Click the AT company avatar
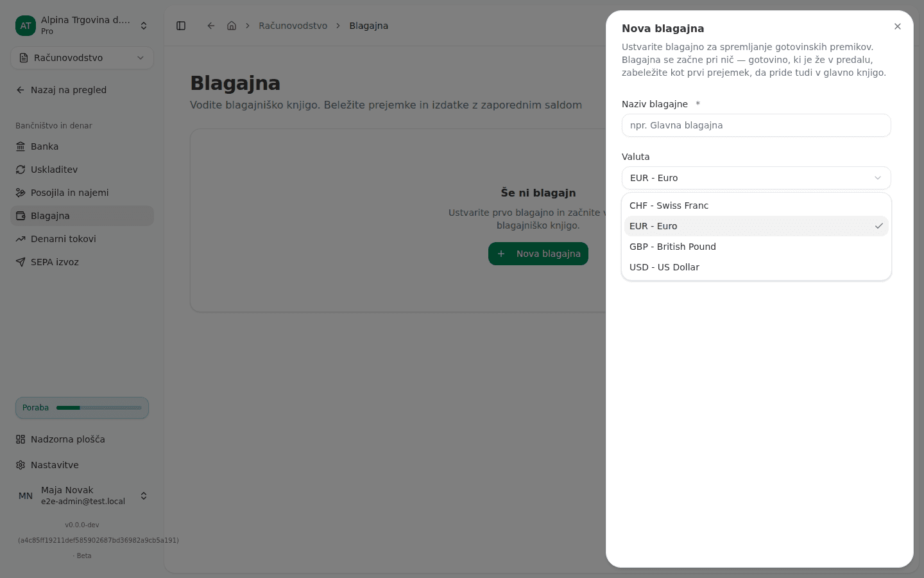The height and width of the screenshot is (578, 924). click(26, 26)
